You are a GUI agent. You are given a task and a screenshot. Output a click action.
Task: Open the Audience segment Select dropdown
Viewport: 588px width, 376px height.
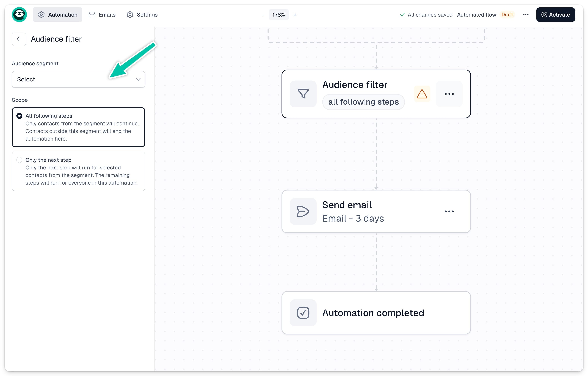[78, 79]
